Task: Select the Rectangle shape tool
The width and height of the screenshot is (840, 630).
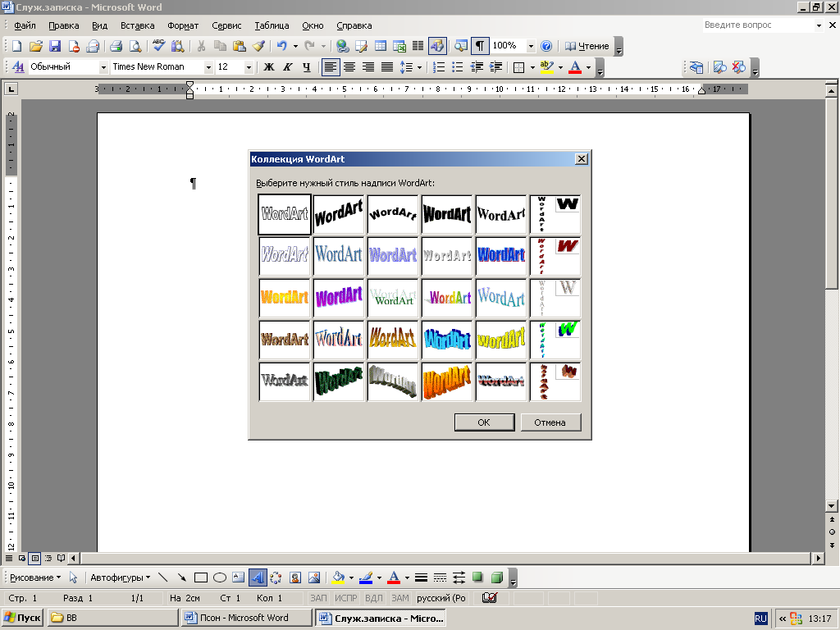Action: pyautogui.click(x=201, y=577)
